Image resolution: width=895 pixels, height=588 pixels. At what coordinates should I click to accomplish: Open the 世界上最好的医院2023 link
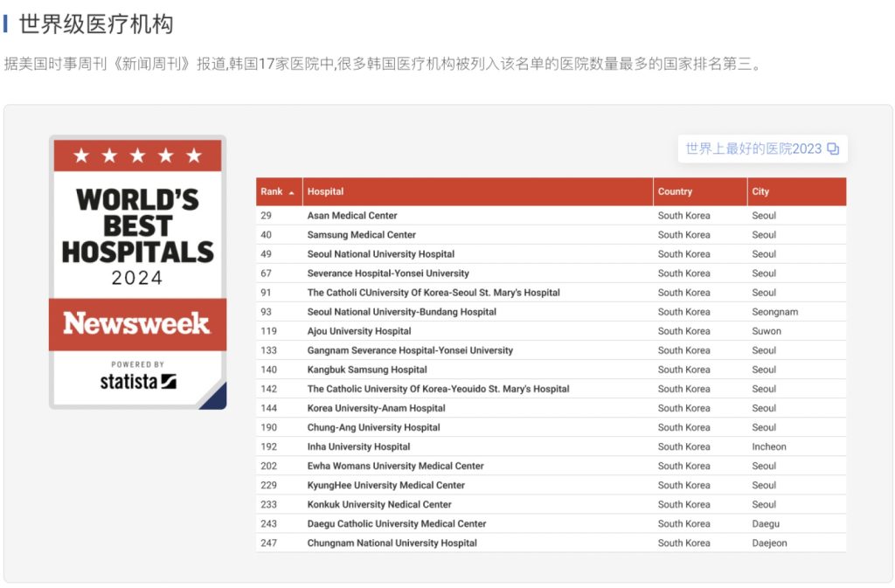point(762,149)
